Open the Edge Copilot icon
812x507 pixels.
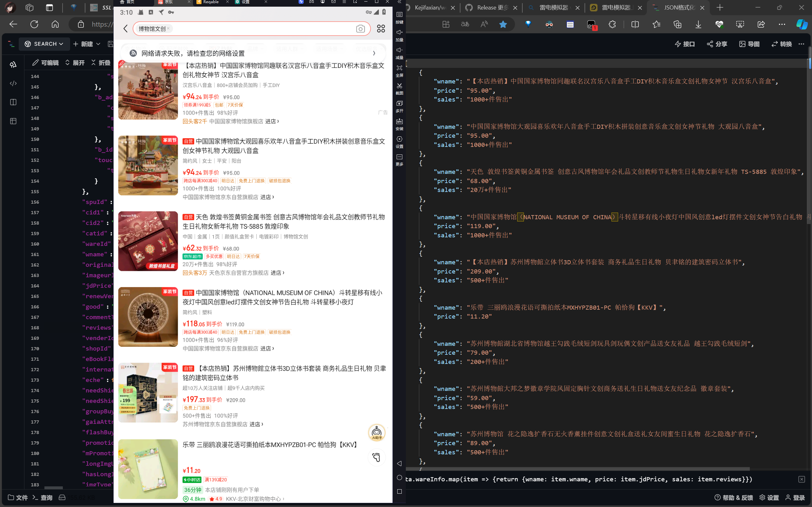pos(802,24)
